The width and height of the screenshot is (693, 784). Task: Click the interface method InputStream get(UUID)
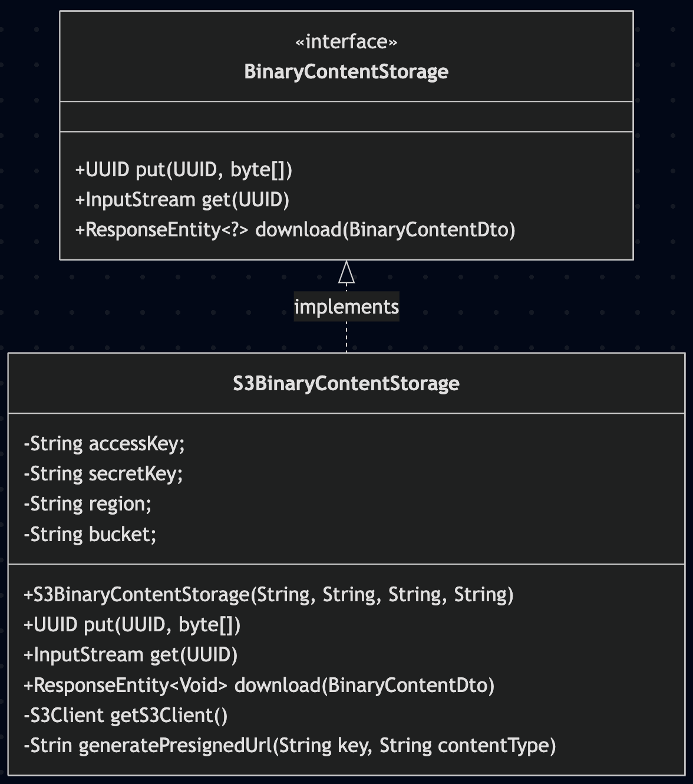(182, 200)
